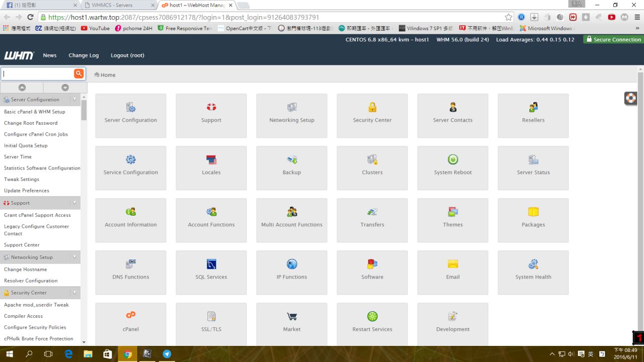Click Logout (root) link
This screenshot has height=362, width=644.
click(x=127, y=55)
